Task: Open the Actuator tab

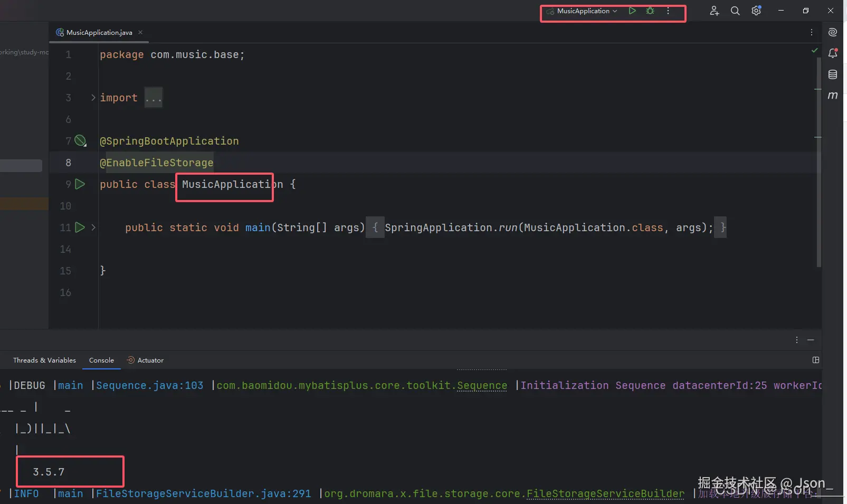Action: click(x=145, y=360)
